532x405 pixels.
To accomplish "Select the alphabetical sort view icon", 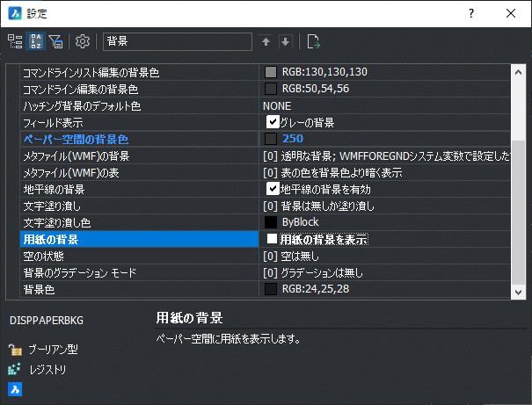I will [x=36, y=41].
